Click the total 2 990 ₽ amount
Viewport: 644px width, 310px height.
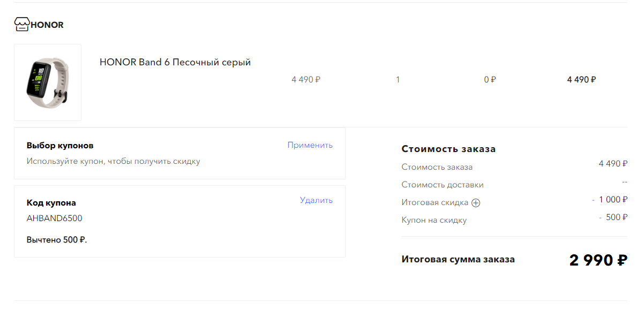598,260
